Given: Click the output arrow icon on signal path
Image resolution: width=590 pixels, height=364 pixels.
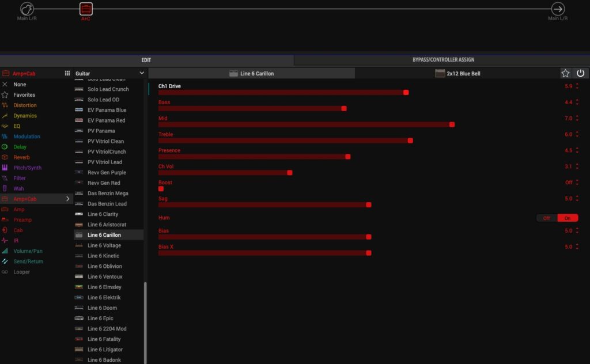Looking at the screenshot, I should [x=557, y=9].
